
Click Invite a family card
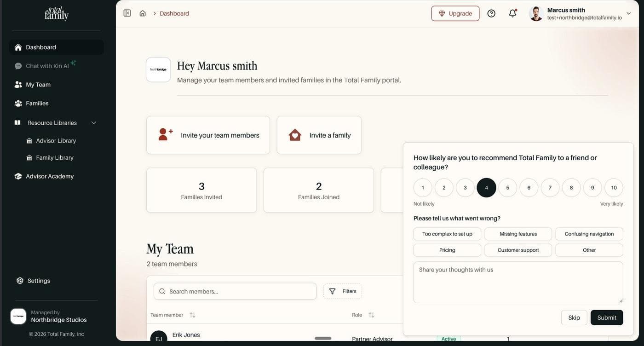319,135
